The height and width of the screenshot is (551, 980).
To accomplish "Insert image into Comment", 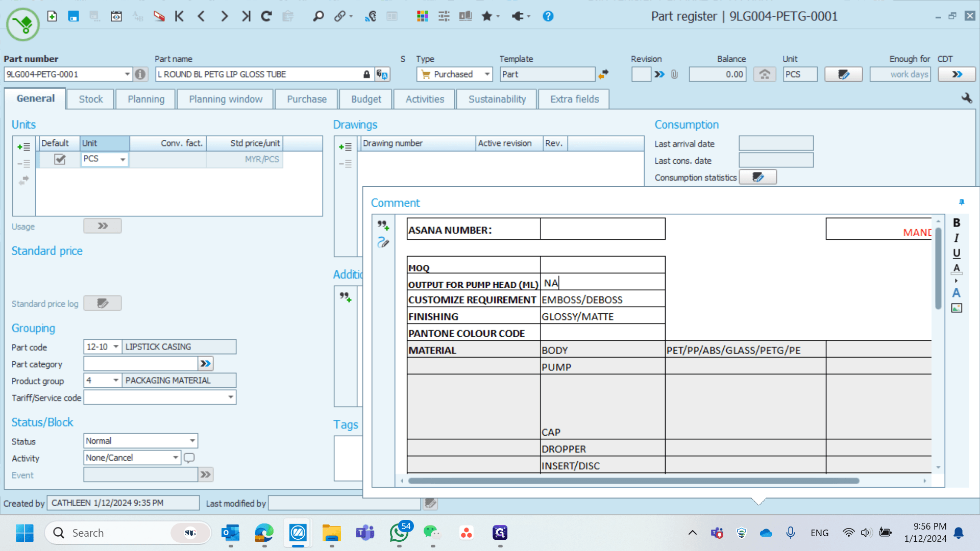I will click(x=957, y=308).
